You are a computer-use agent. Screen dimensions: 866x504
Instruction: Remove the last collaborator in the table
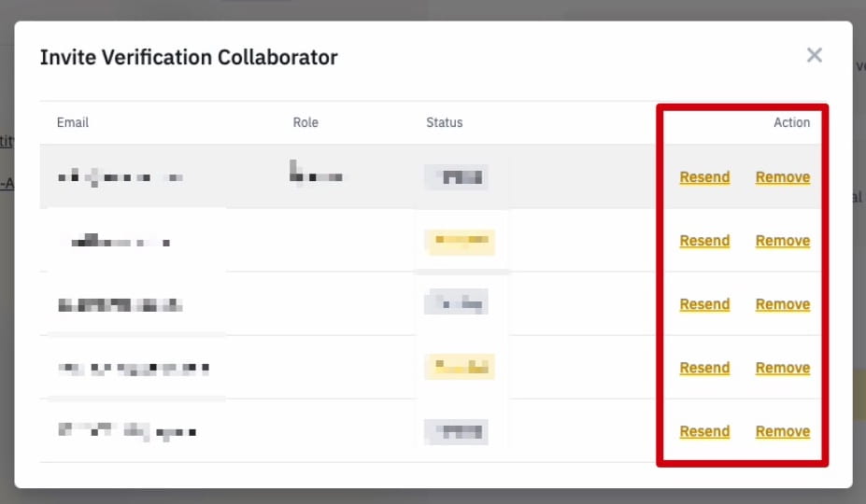click(783, 431)
